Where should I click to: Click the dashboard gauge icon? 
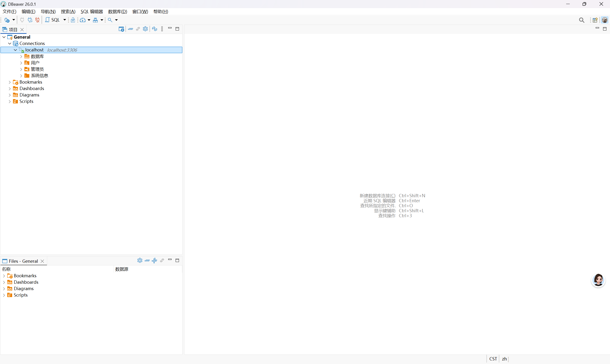tap(83, 20)
